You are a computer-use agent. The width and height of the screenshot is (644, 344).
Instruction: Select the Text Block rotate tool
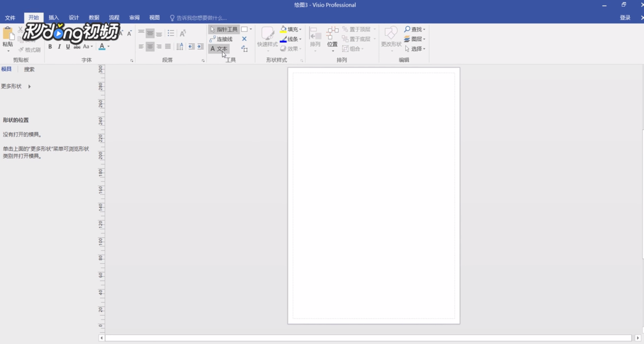point(245,49)
